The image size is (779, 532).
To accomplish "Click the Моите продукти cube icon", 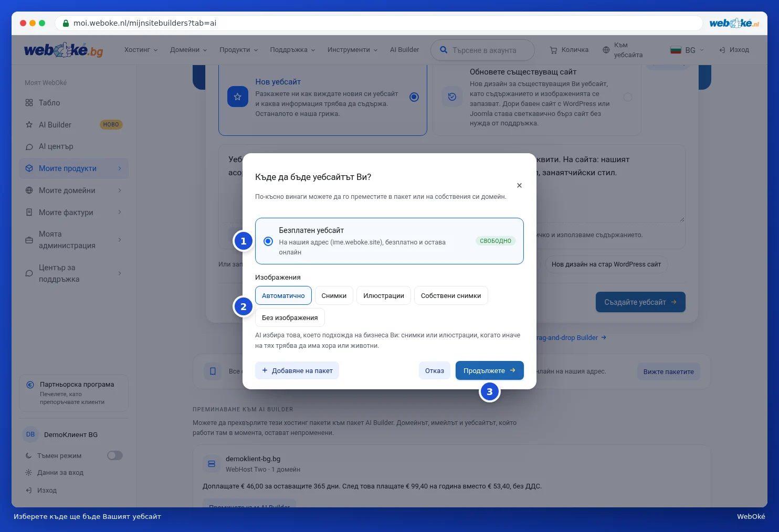I will tap(29, 168).
